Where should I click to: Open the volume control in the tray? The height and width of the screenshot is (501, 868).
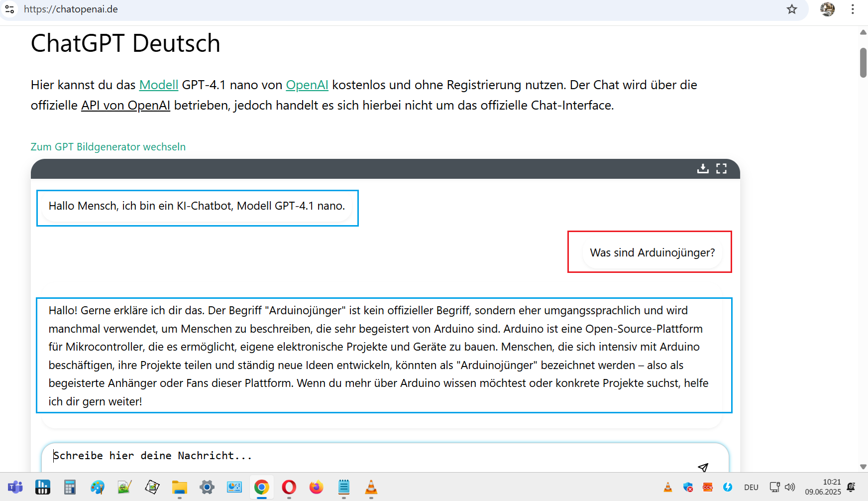coord(790,487)
